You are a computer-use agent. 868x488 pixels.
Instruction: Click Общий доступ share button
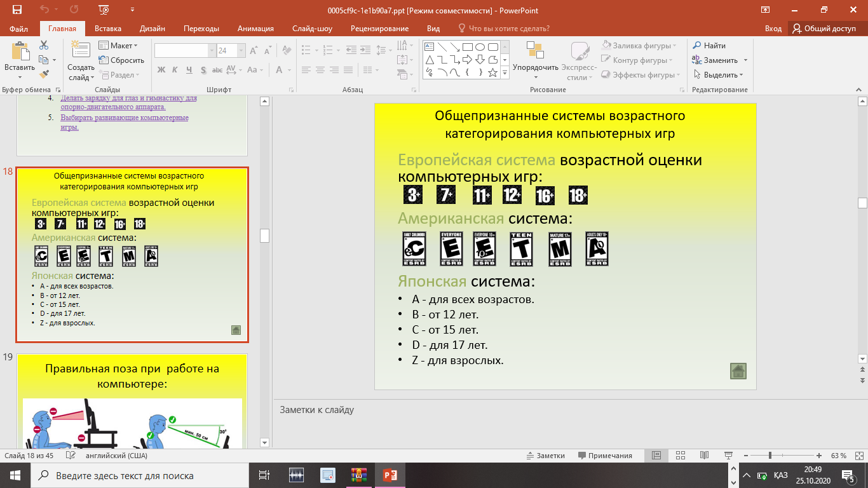824,29
